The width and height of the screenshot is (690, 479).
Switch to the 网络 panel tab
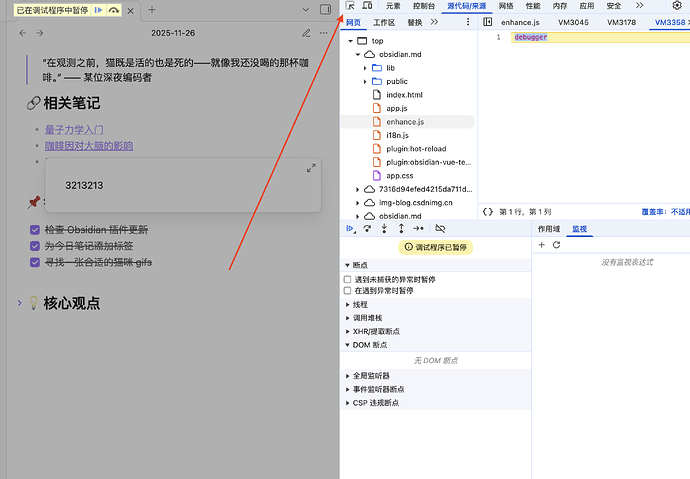click(x=506, y=6)
